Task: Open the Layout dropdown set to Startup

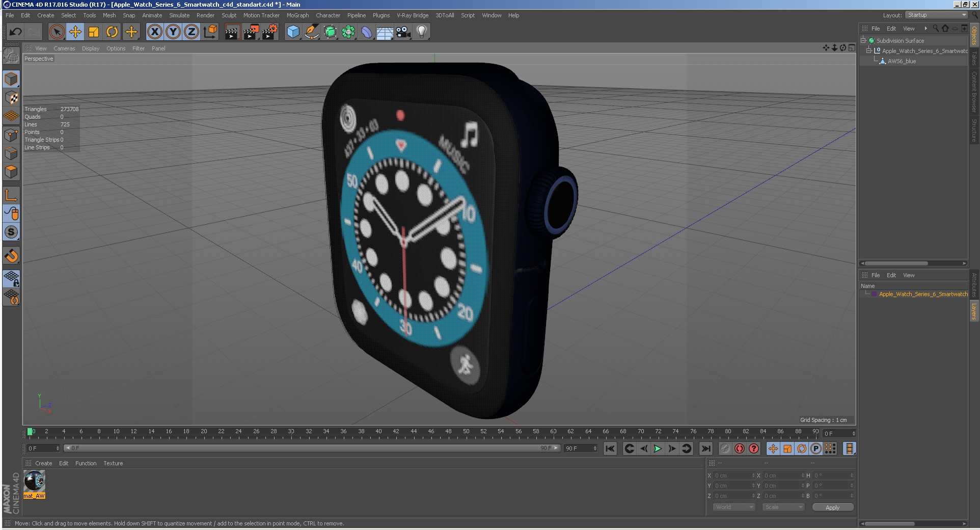Action: (937, 15)
